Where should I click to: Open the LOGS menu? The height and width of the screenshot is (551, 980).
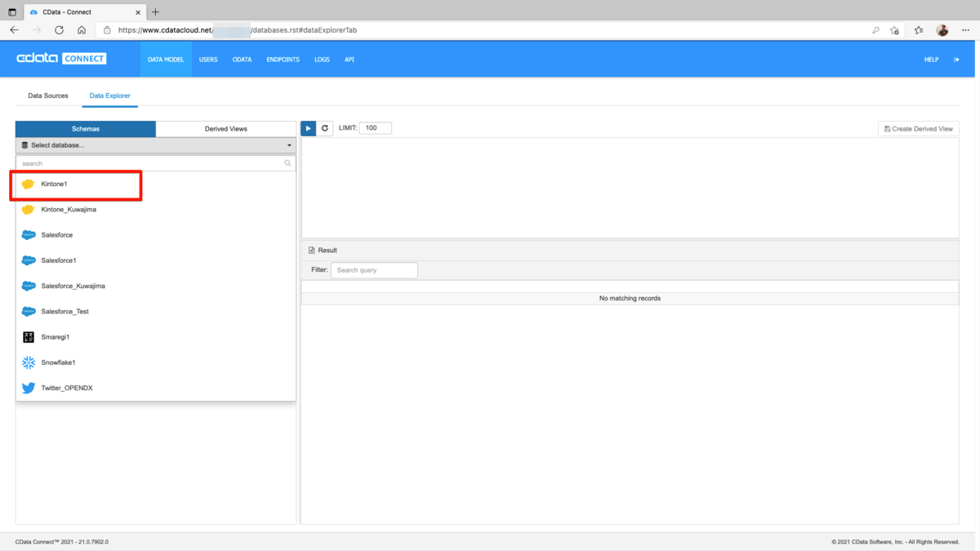(x=322, y=60)
